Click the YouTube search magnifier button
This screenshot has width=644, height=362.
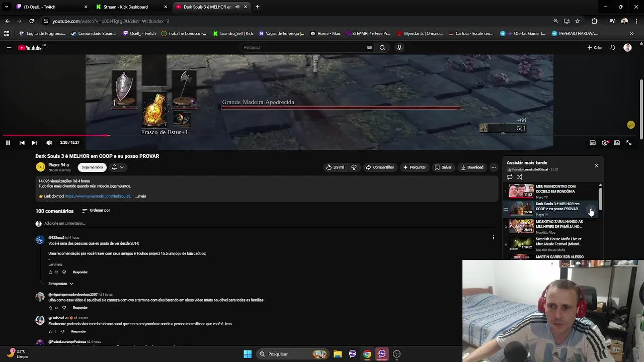click(x=382, y=48)
